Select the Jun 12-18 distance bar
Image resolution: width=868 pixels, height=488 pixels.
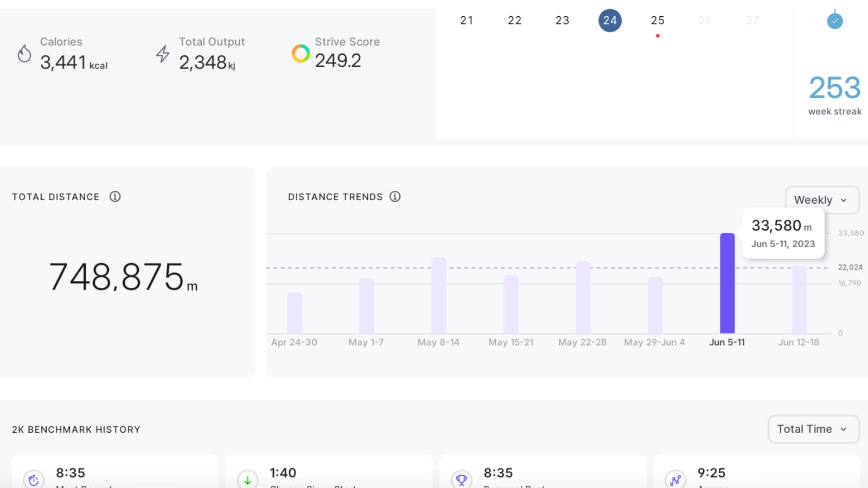click(x=799, y=300)
